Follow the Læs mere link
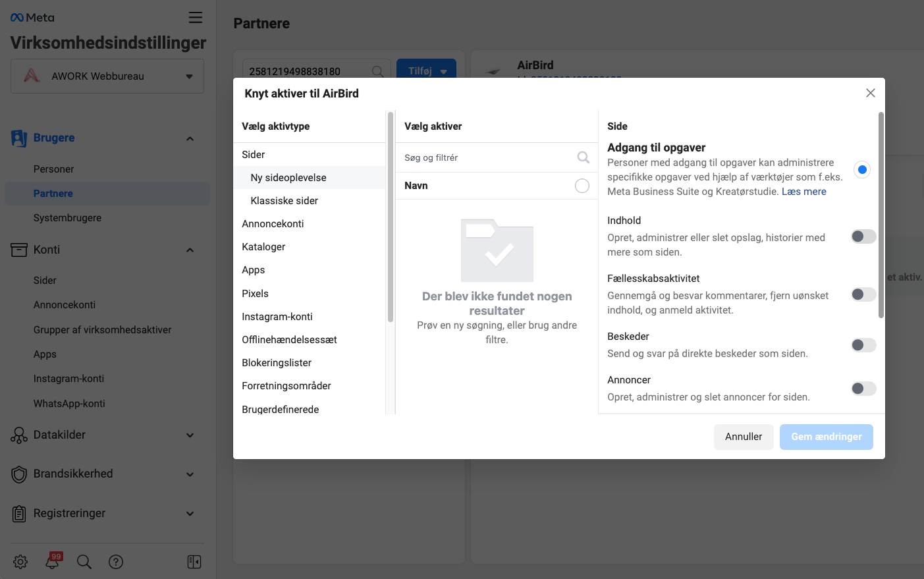The image size is (924, 579). (804, 192)
